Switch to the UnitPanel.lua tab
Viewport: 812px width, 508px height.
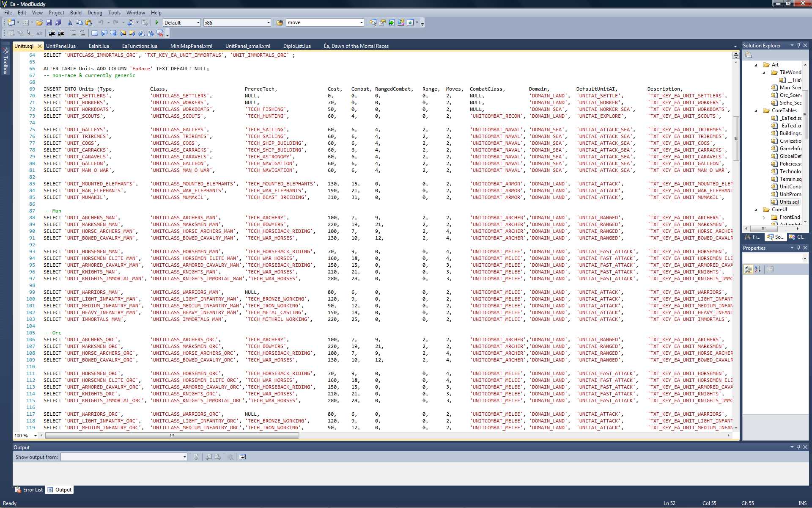pyautogui.click(x=61, y=46)
